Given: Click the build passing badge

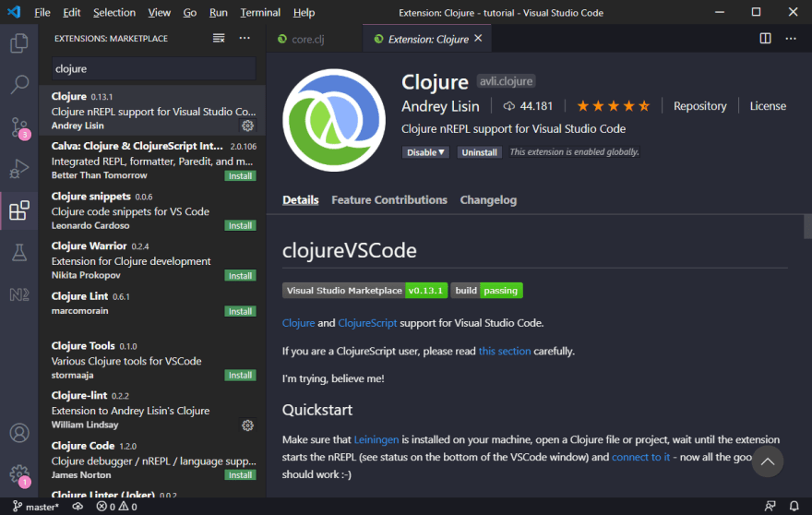Looking at the screenshot, I should pos(487,291).
